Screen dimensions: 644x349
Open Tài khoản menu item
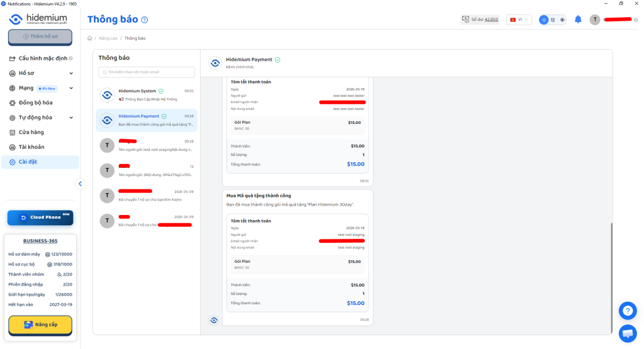40,147
